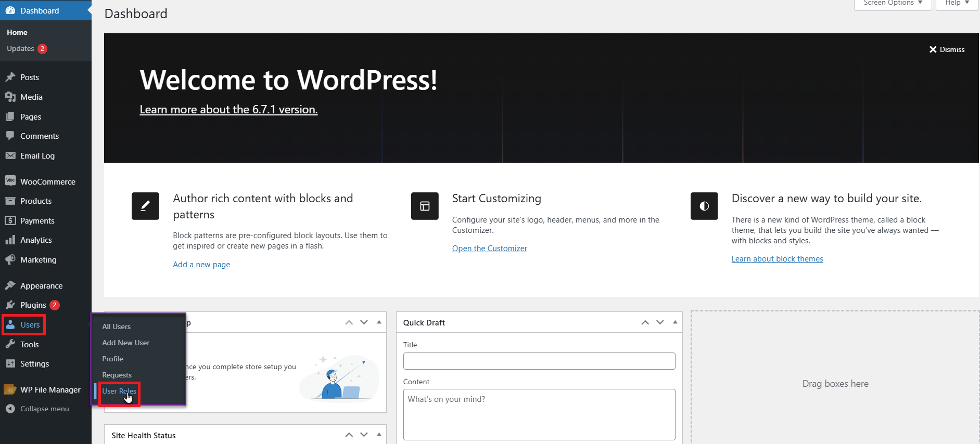Click the Posts pushpin icon

coord(10,77)
